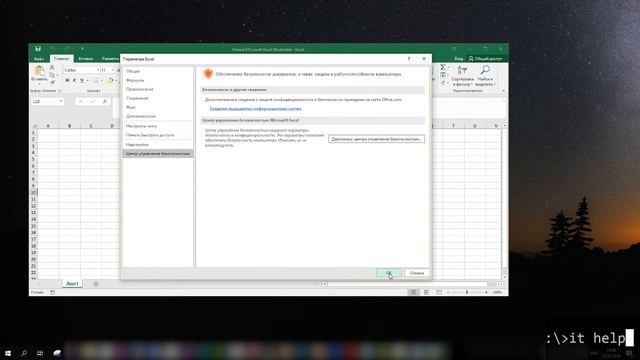Select Дополнительно in the options list
This screenshot has height=360, width=640.
pyautogui.click(x=158, y=116)
